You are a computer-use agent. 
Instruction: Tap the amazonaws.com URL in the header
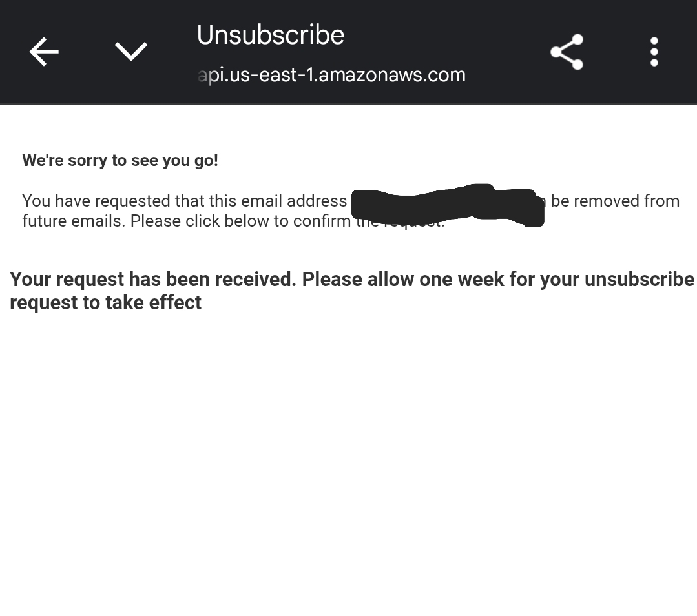point(331,75)
